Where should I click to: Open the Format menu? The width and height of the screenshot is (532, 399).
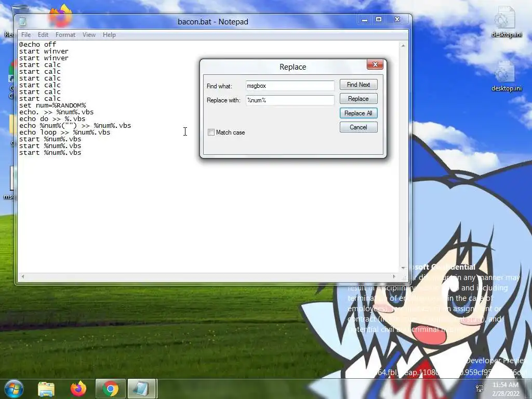65,35
